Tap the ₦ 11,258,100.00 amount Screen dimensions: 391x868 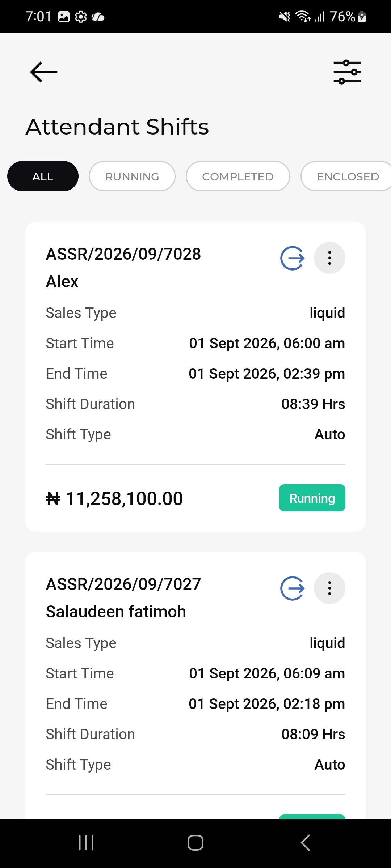(114, 499)
